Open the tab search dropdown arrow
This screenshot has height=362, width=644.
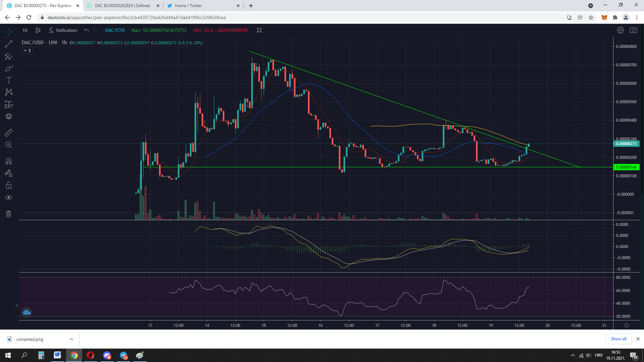pos(590,6)
